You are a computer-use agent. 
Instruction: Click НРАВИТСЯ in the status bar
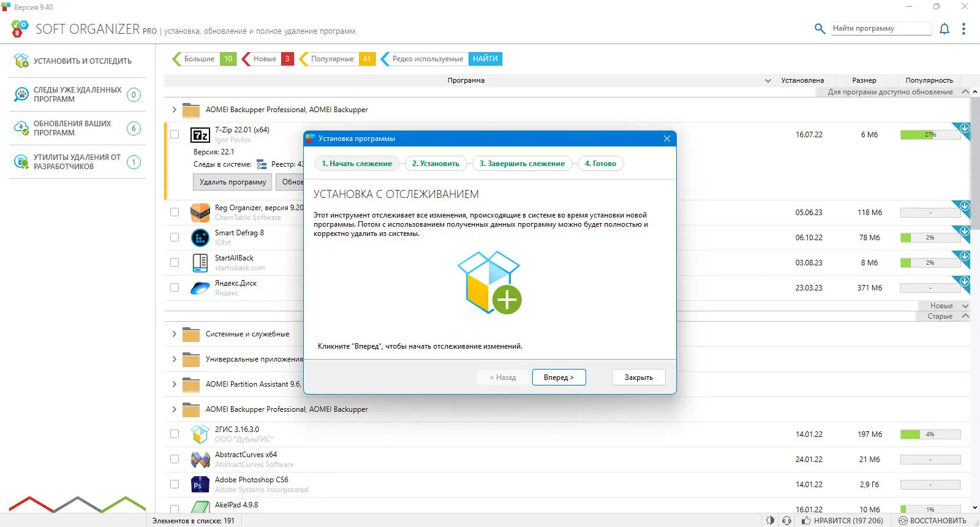click(x=843, y=521)
